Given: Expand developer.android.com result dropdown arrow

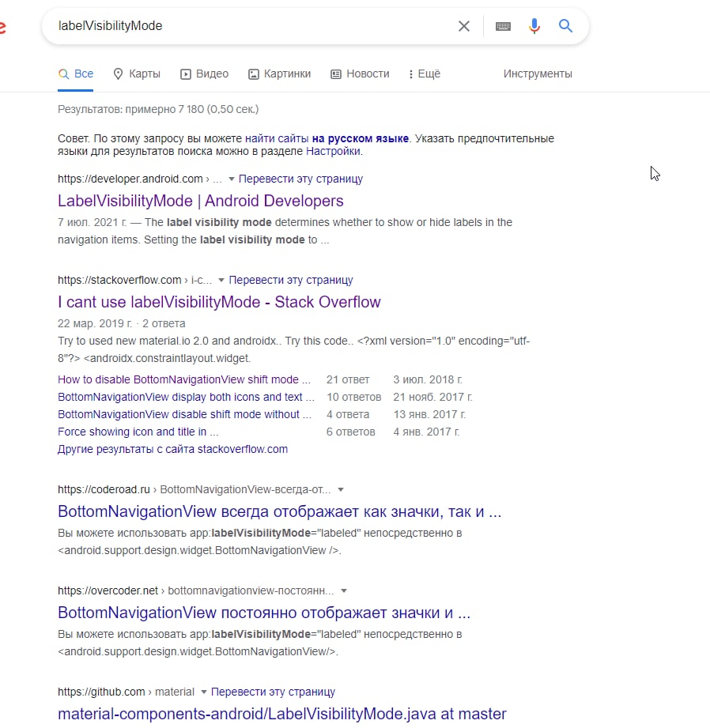Looking at the screenshot, I should (231, 179).
